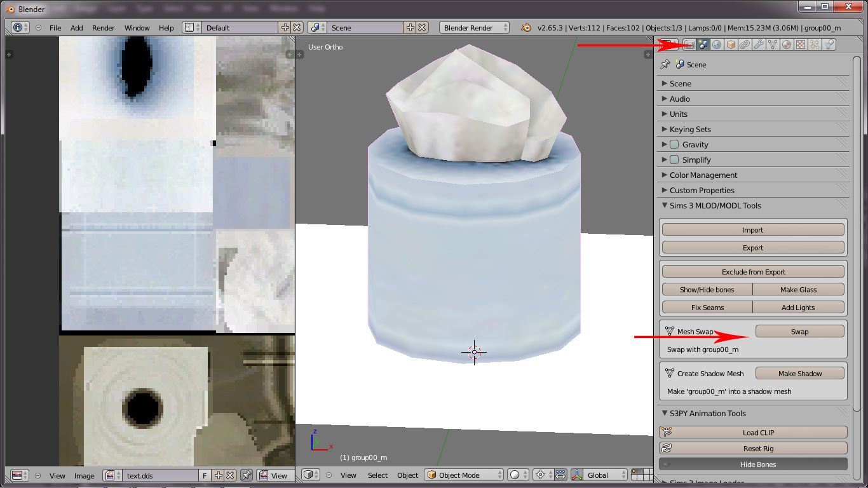
Task: Click the Swap button for Mesh Swap
Action: point(799,332)
